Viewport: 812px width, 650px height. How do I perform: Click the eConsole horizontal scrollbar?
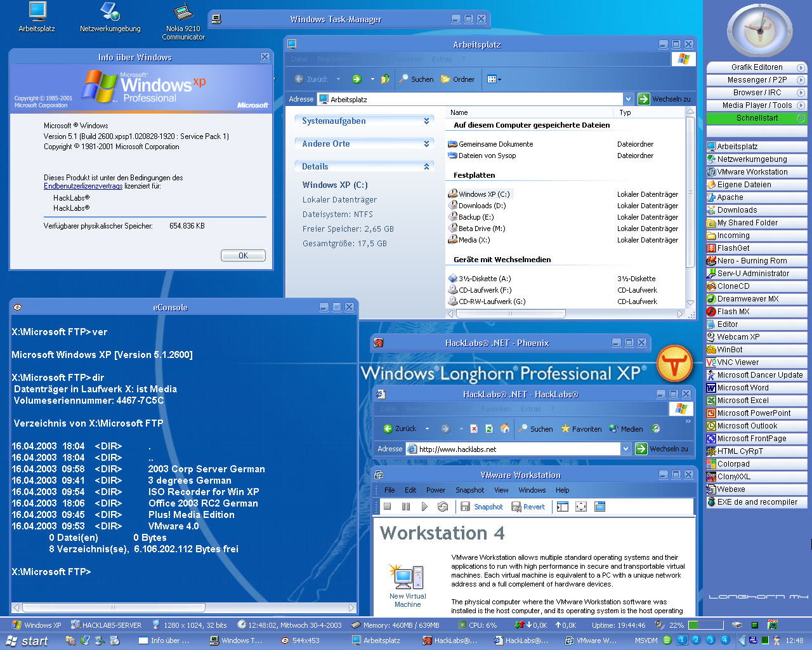tap(184, 607)
